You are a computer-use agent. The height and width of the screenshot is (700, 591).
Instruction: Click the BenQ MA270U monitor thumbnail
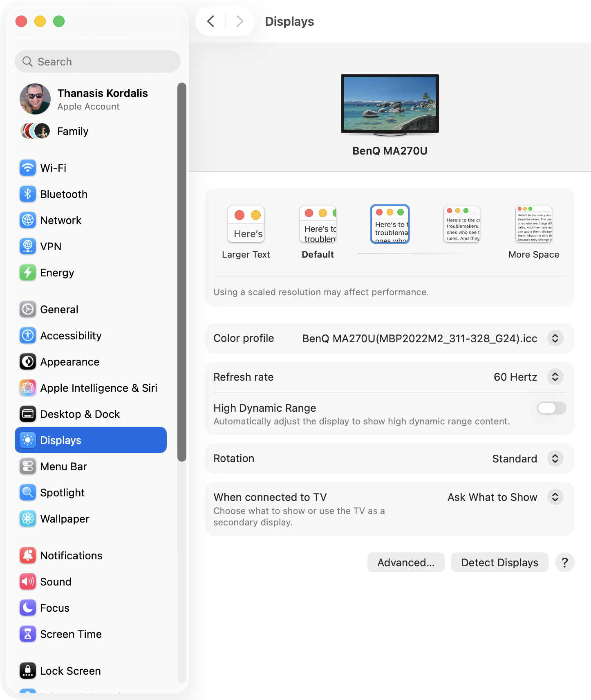pos(390,104)
